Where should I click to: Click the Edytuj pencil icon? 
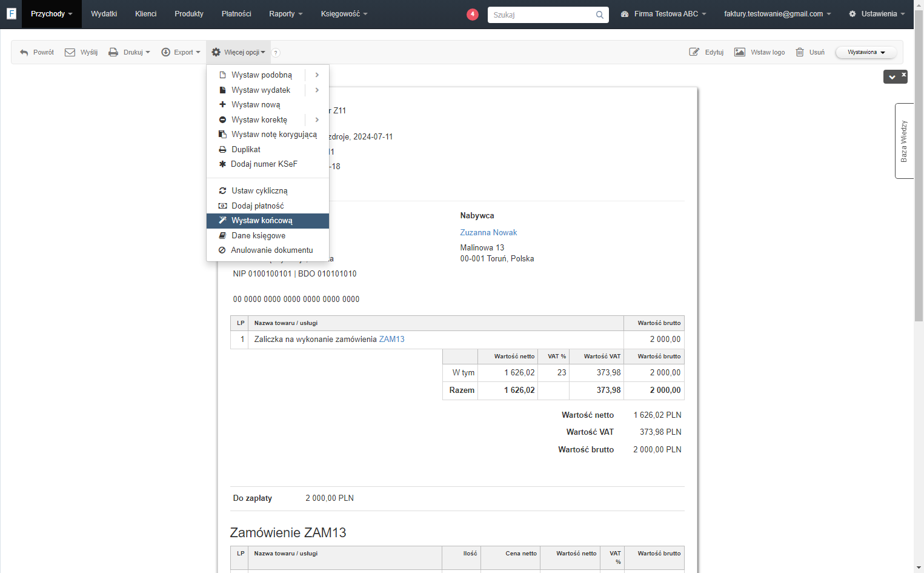coord(694,52)
